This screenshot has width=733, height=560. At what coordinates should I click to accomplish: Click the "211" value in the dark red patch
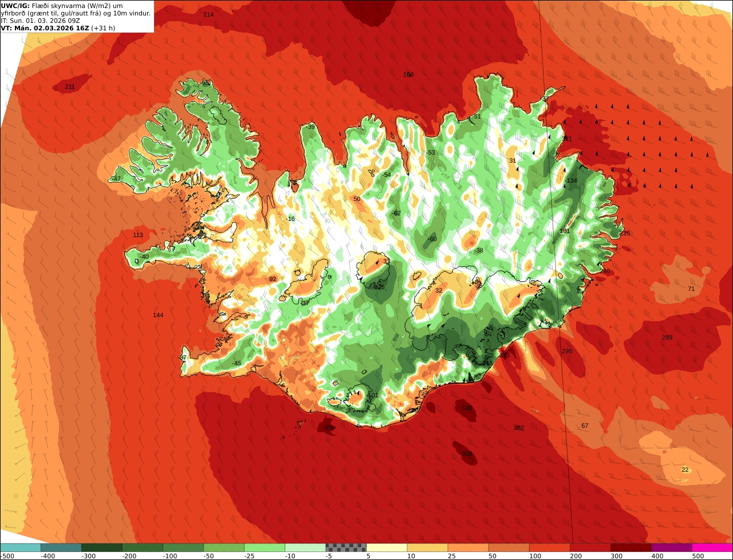pos(69,87)
